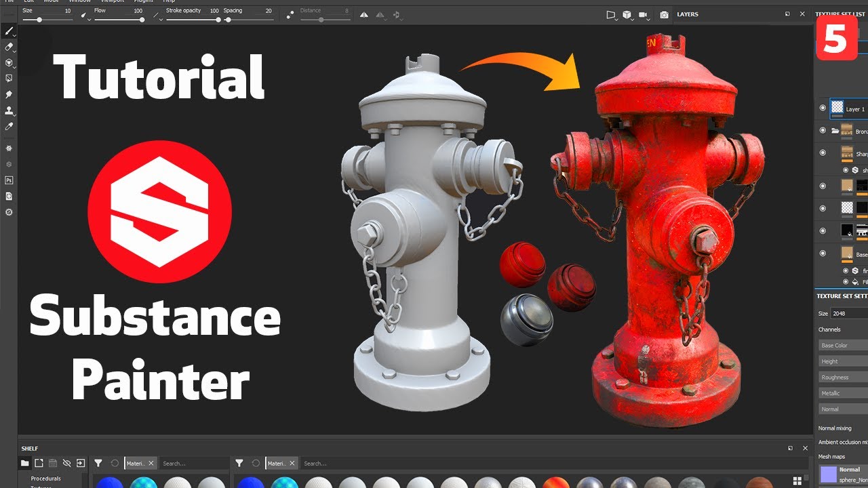The width and height of the screenshot is (868, 488).
Task: Click the filter funnel in right shelf pane
Action: click(x=239, y=463)
